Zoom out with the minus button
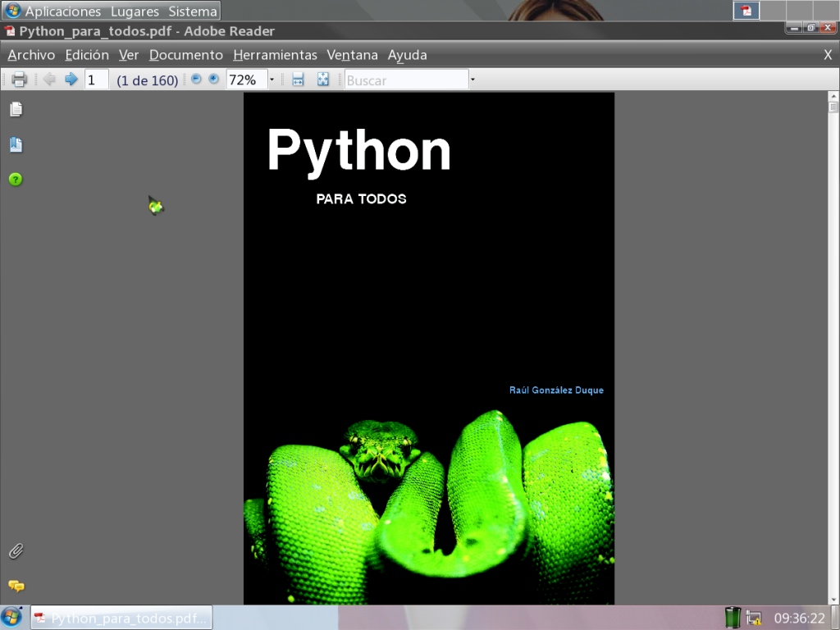 tap(196, 80)
